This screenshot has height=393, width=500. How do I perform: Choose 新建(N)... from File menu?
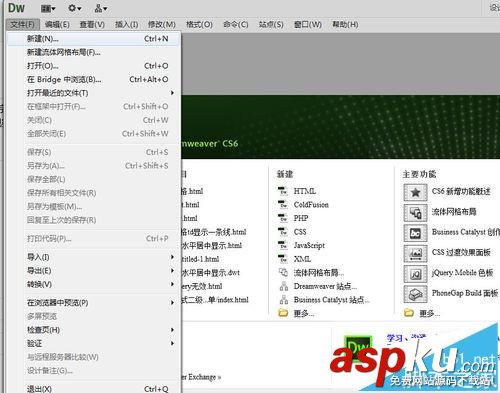pyautogui.click(x=93, y=39)
